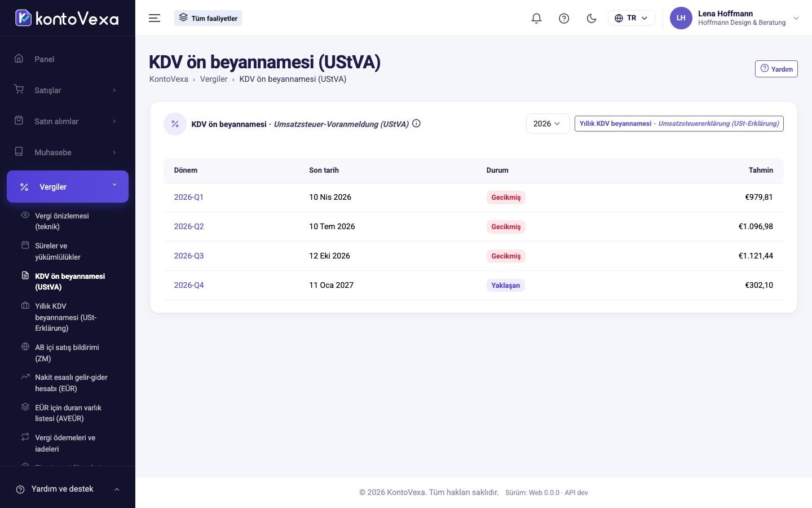Open the 2026-Q4 period link
812x508 pixels.
click(x=189, y=285)
